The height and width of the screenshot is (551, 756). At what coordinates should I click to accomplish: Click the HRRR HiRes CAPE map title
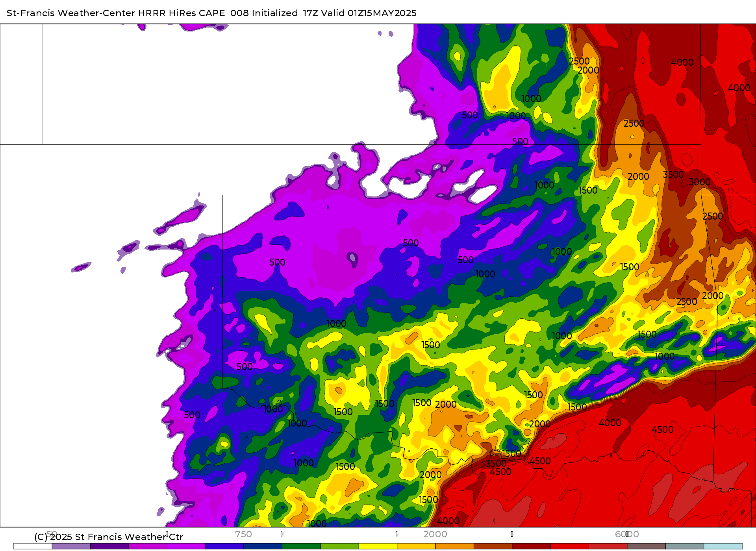coord(211,13)
